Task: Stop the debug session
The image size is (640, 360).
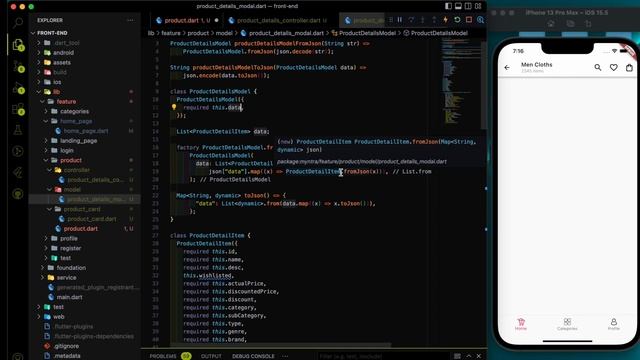Action: point(469,20)
